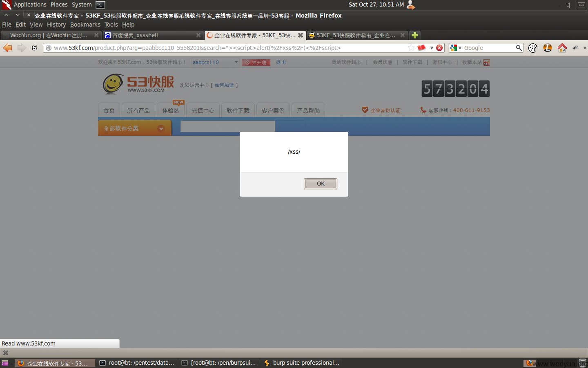Screen dimensions: 588x368
Task: Open the Bookmarks menu
Action: 85,25
